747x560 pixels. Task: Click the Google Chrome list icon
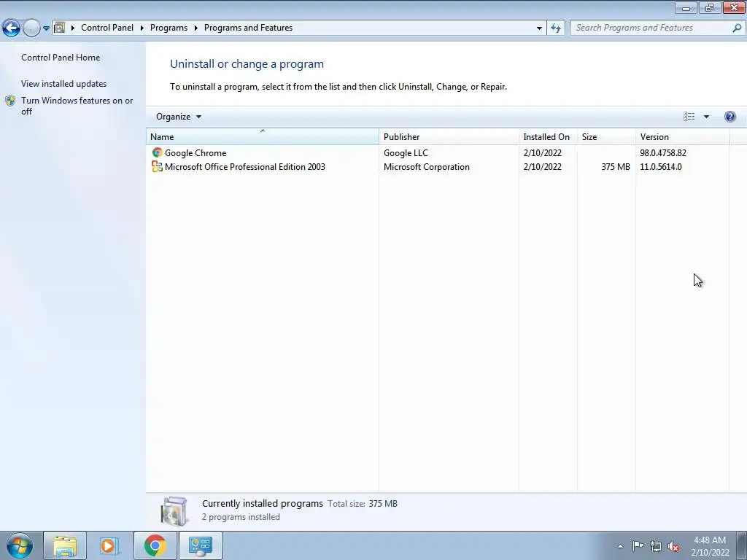coord(158,153)
